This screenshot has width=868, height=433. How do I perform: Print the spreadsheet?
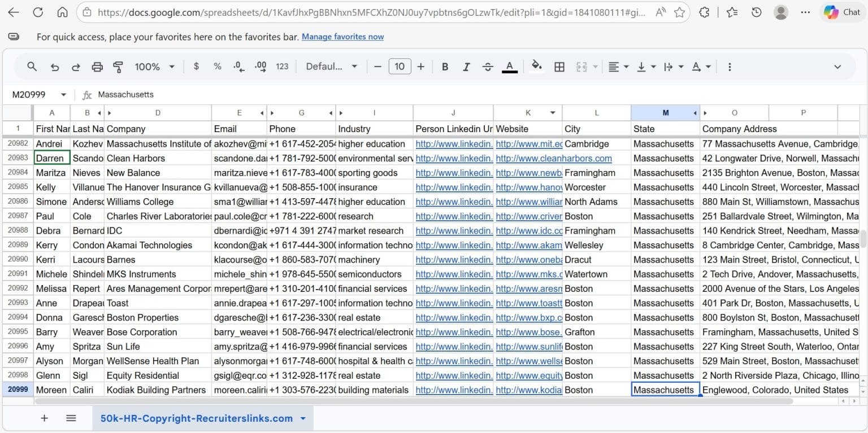pyautogui.click(x=97, y=67)
